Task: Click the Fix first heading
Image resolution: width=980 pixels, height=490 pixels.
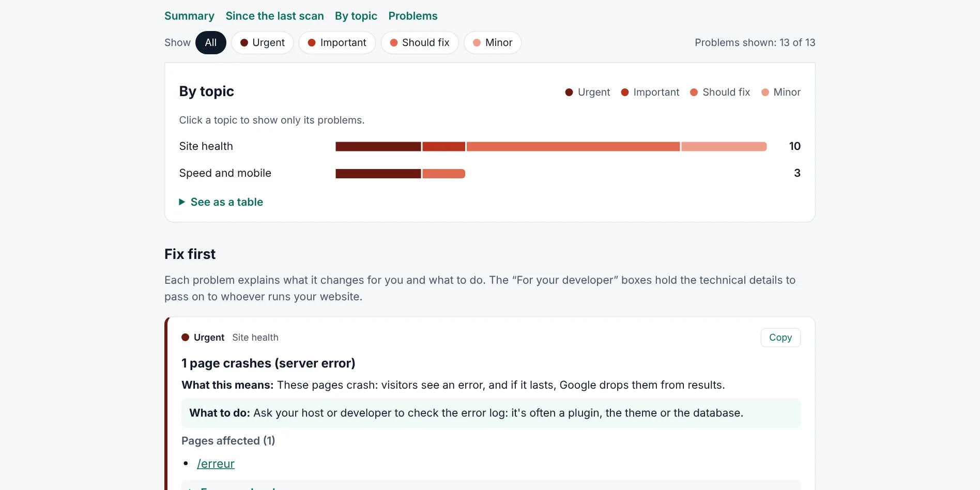Action: coord(190,254)
